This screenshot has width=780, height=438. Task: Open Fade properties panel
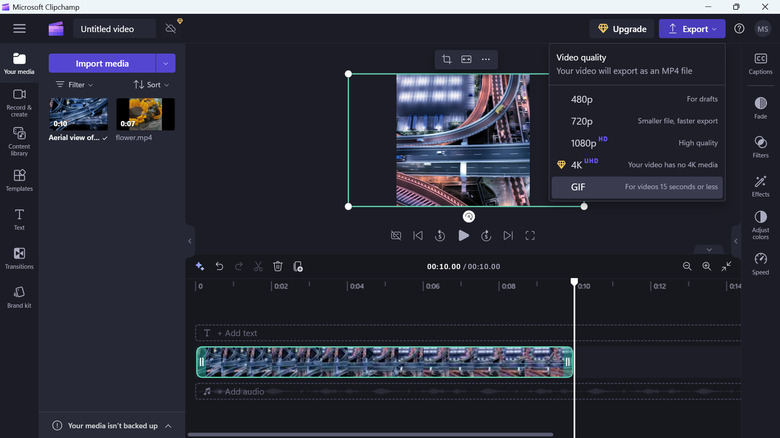(761, 108)
